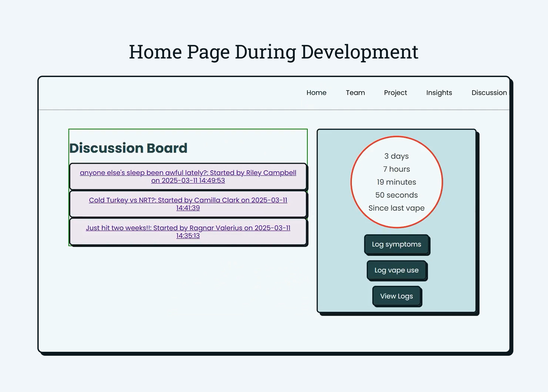
Task: Click the Log symptoms button
Action: point(397,244)
